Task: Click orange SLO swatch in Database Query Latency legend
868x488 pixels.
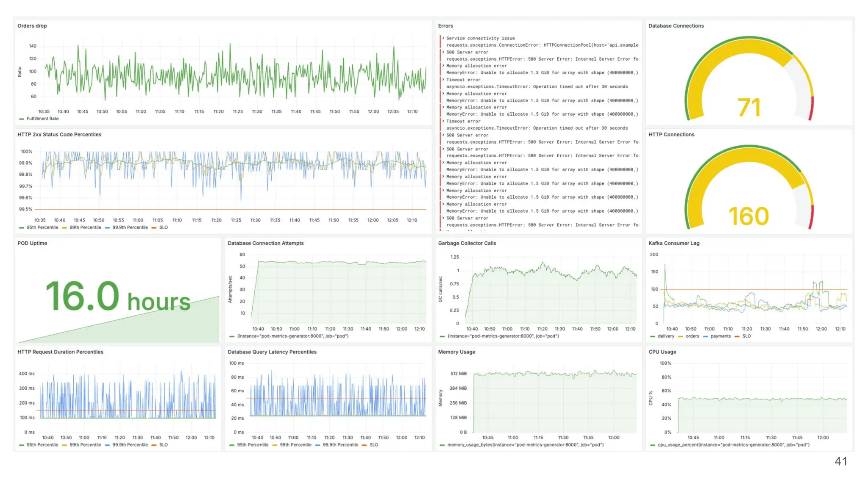Action: pyautogui.click(x=364, y=445)
